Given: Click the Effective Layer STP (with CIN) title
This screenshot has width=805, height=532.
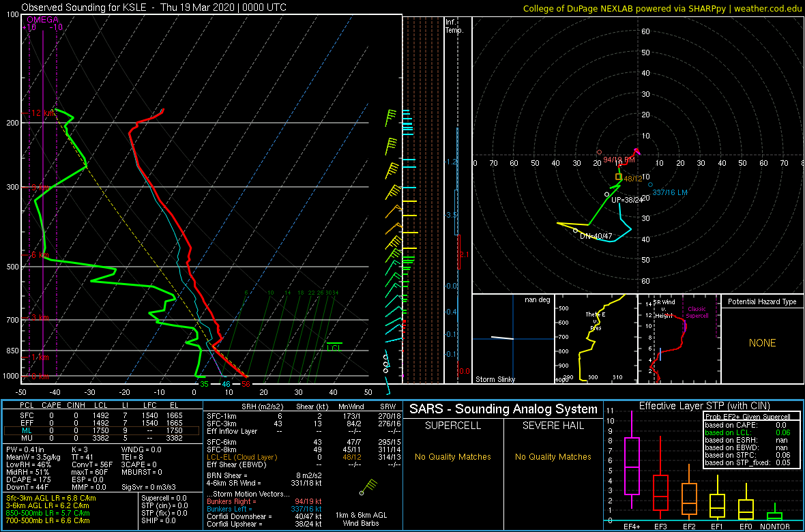Looking at the screenshot, I should tap(703, 406).
